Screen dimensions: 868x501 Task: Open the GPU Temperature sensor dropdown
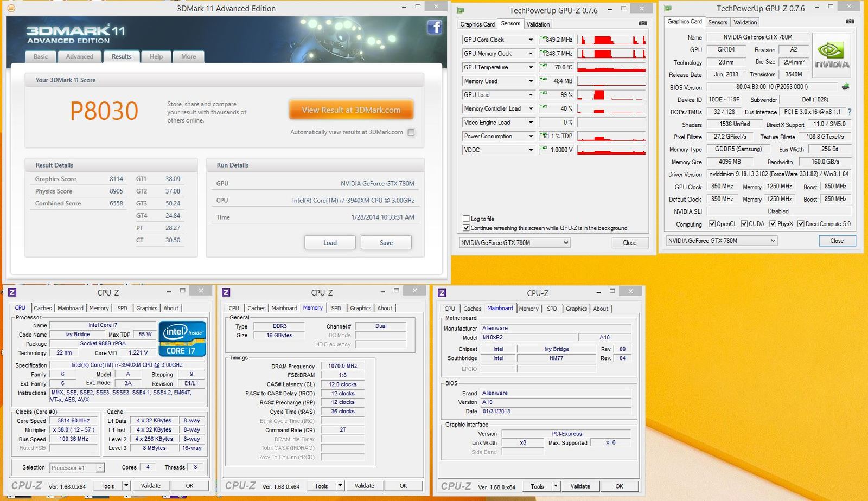tap(531, 67)
